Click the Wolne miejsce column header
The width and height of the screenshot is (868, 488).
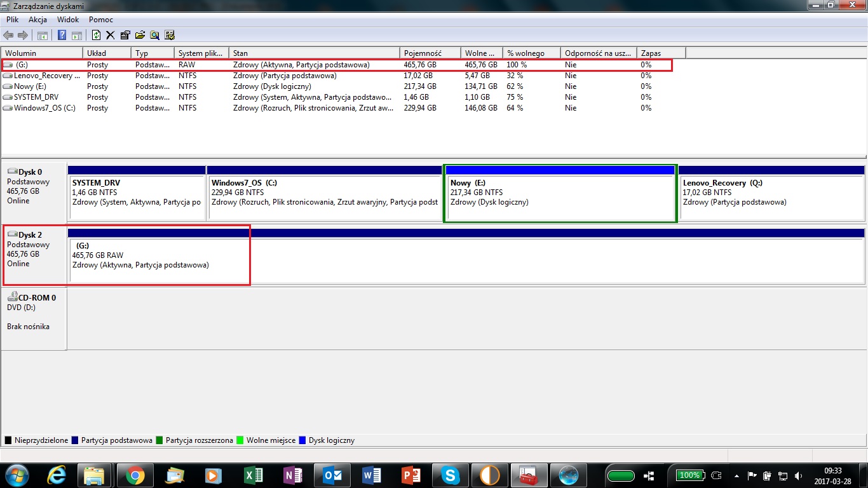[x=482, y=53]
